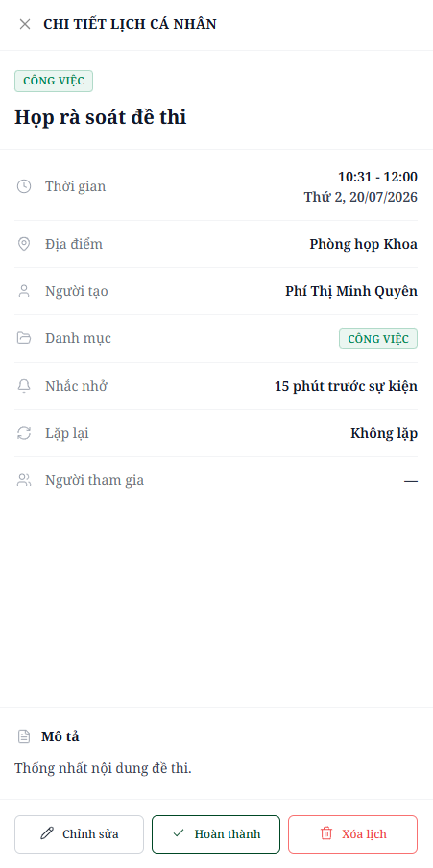Close the personal schedule detail panel
The height and width of the screenshot is (868, 433).
(x=25, y=24)
